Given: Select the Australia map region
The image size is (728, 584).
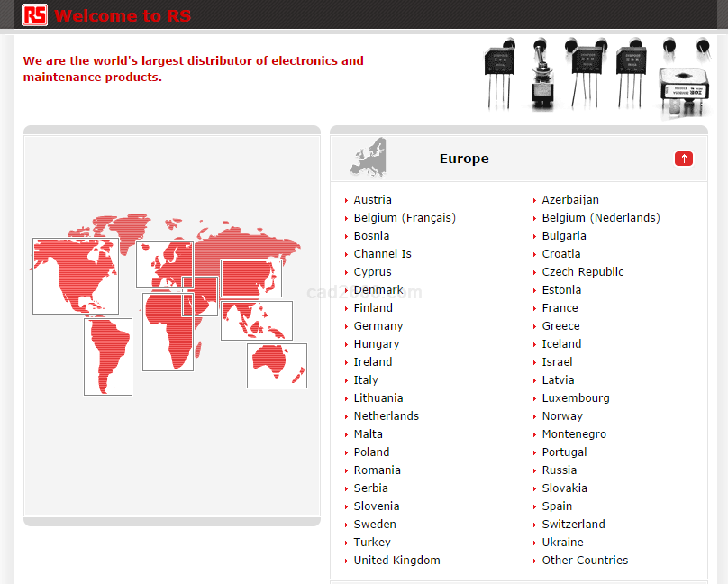Looking at the screenshot, I should click(x=277, y=365).
